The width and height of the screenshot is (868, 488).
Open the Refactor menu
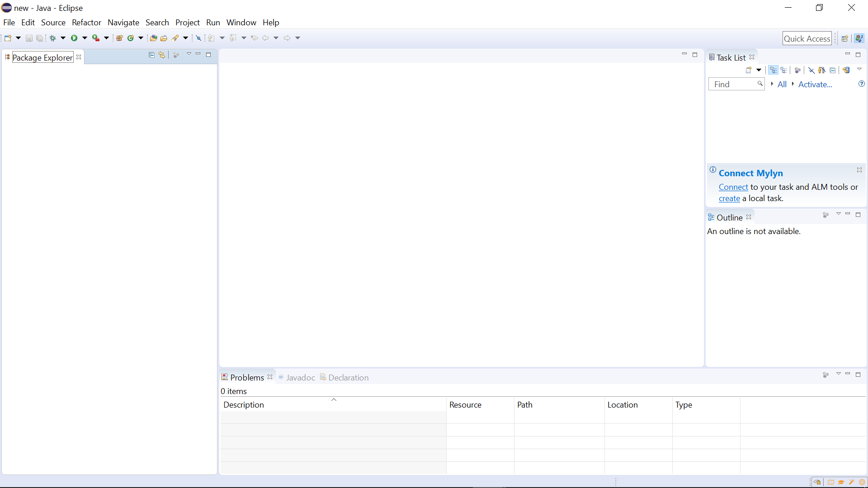tap(86, 23)
